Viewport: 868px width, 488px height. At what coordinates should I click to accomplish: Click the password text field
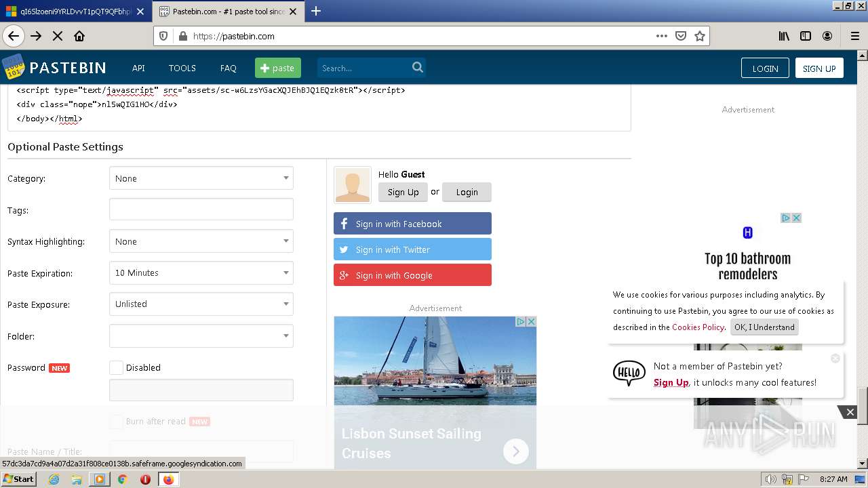[201, 390]
